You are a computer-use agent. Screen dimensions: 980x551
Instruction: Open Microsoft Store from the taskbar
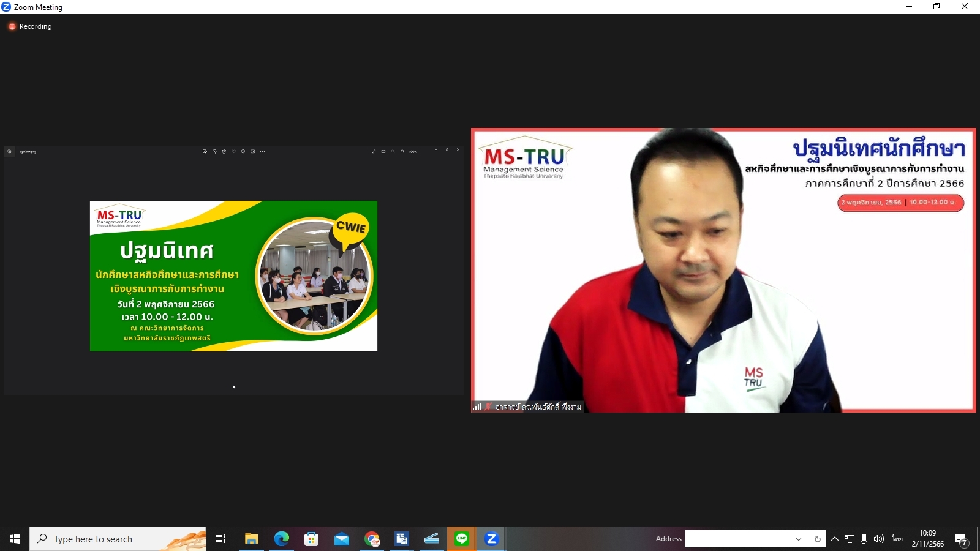click(312, 539)
